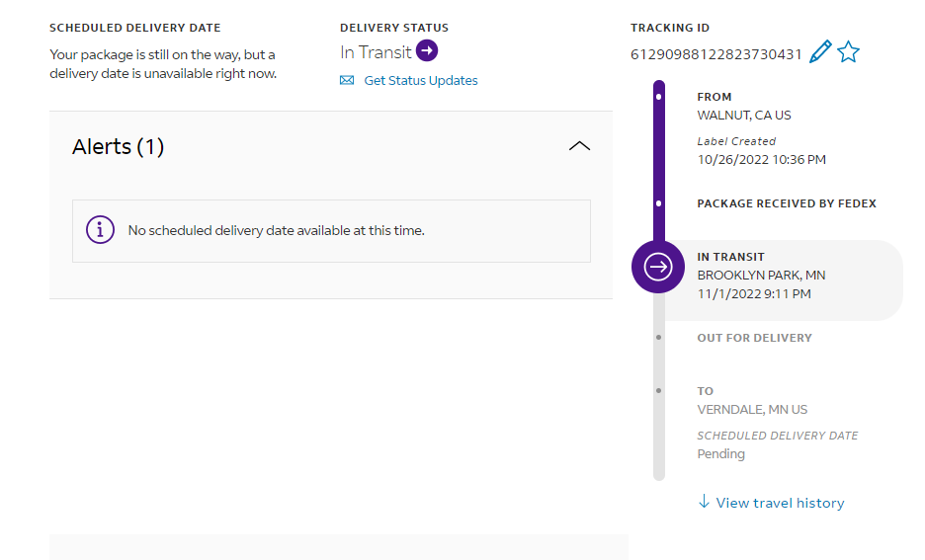The image size is (925, 560).
Task: Click the envelope icon for status updates
Action: click(347, 81)
